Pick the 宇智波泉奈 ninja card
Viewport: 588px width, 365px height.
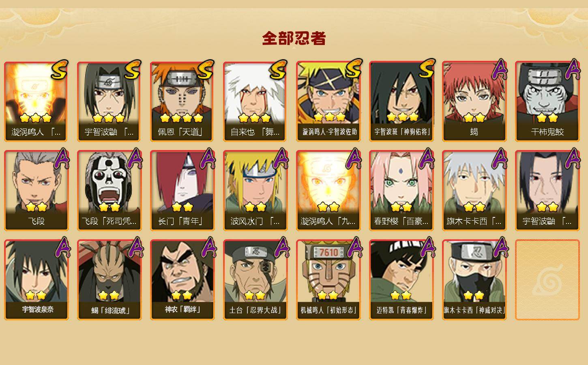tap(36, 280)
